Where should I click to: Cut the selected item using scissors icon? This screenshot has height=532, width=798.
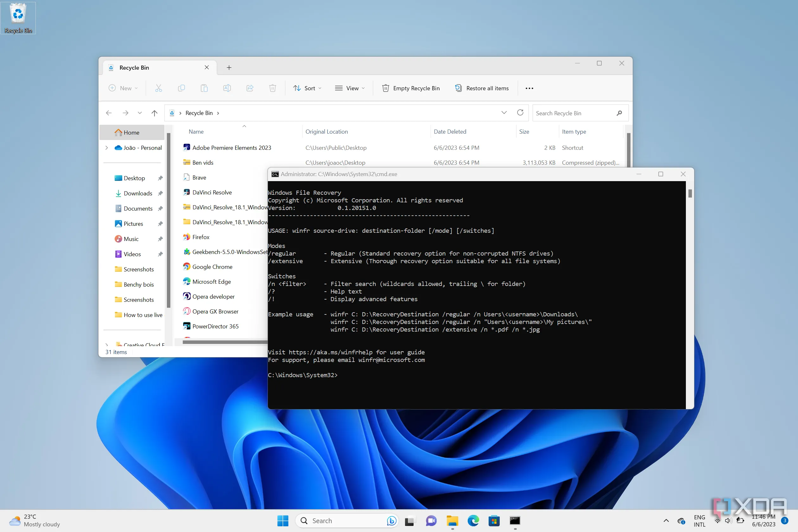coord(158,88)
